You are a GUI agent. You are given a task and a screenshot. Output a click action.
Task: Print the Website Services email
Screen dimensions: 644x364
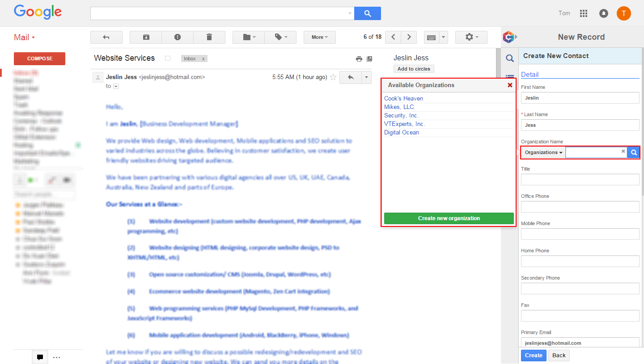(x=359, y=59)
